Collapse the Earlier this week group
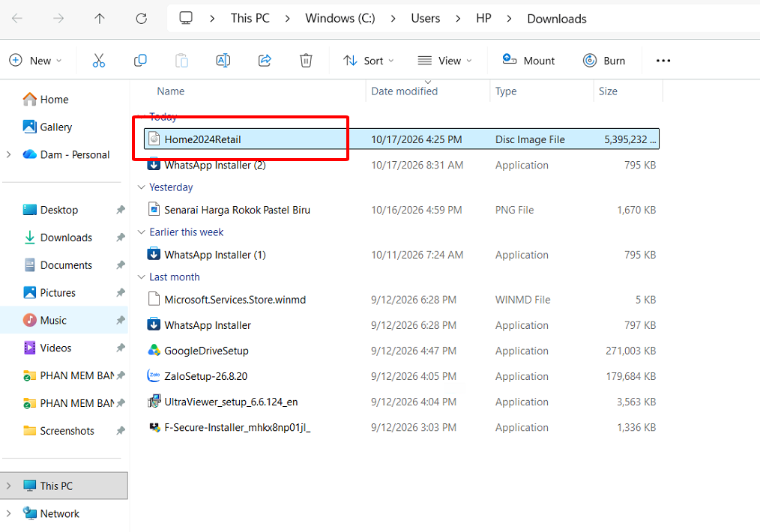Viewport: 760px width, 532px height. pyautogui.click(x=142, y=232)
